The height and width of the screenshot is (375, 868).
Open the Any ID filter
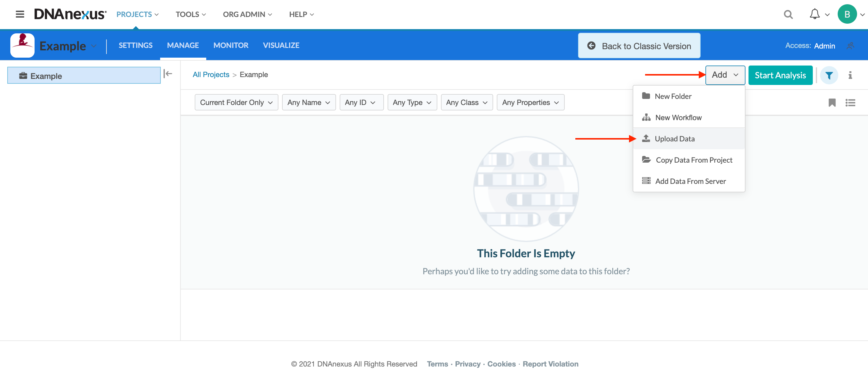[361, 102]
